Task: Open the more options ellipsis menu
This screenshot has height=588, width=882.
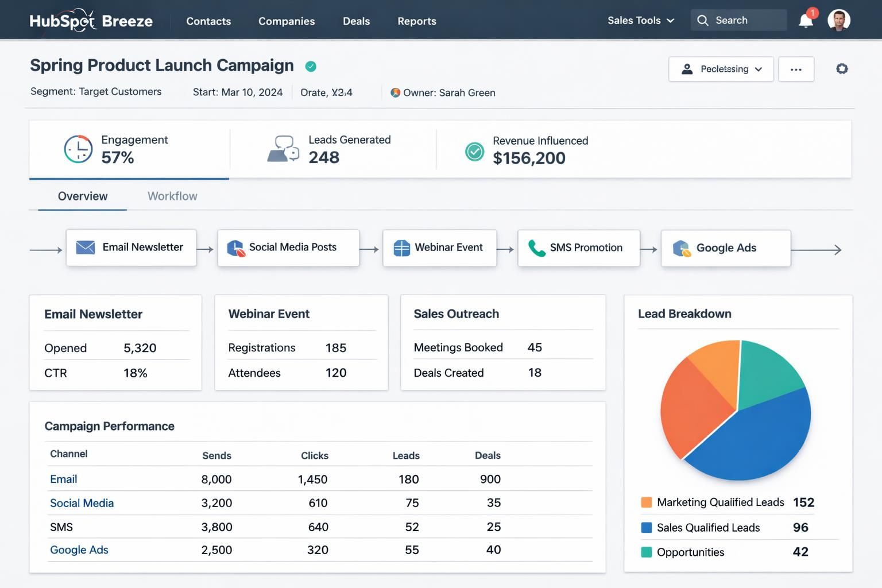Action: tap(796, 69)
